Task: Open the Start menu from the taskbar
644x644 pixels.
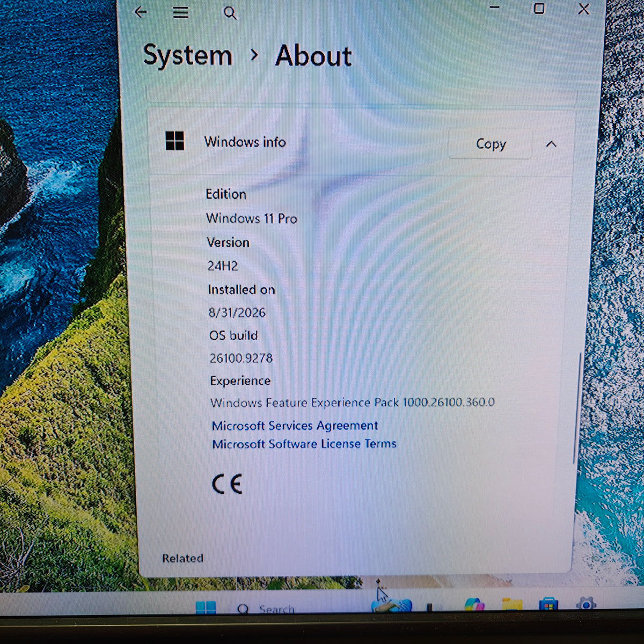Action: pyautogui.click(x=206, y=608)
